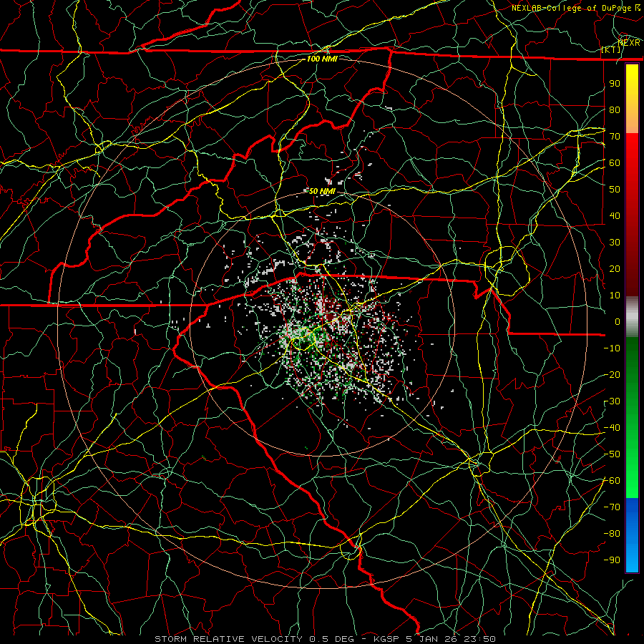Click the "5 JAN 26 23:50" timestamp

(451, 639)
